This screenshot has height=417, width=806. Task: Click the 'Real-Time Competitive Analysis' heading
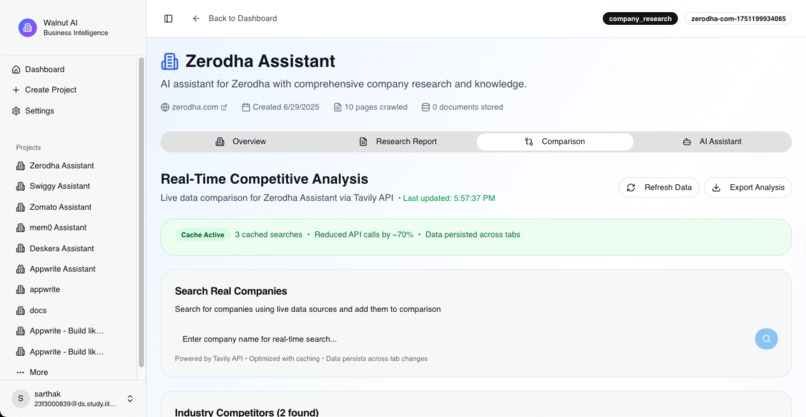point(264,179)
